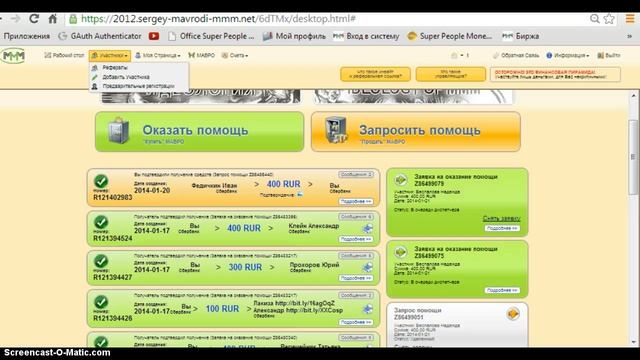Click the second yellow help button
640x360 pixels.
(451, 74)
